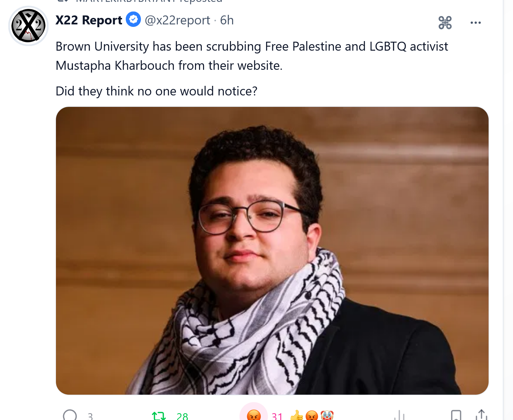Open the attached photo in the post
This screenshot has height=420, width=513.
pyautogui.click(x=272, y=250)
